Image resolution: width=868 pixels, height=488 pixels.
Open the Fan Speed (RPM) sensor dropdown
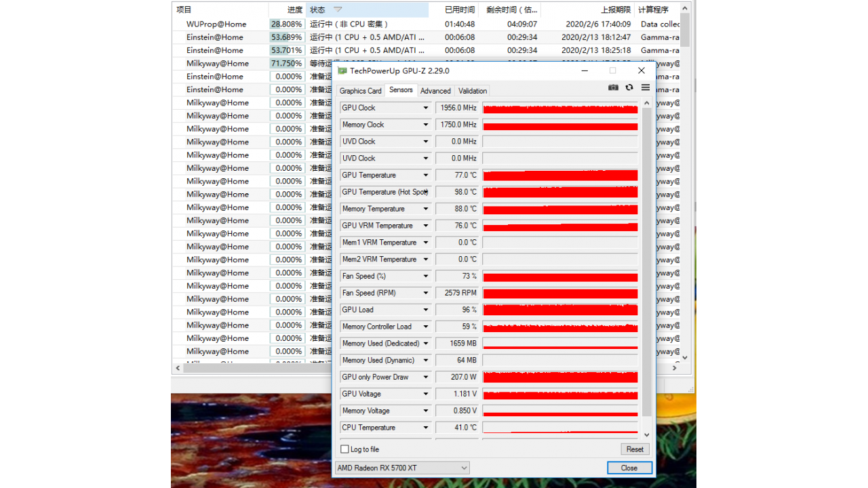[x=426, y=293]
